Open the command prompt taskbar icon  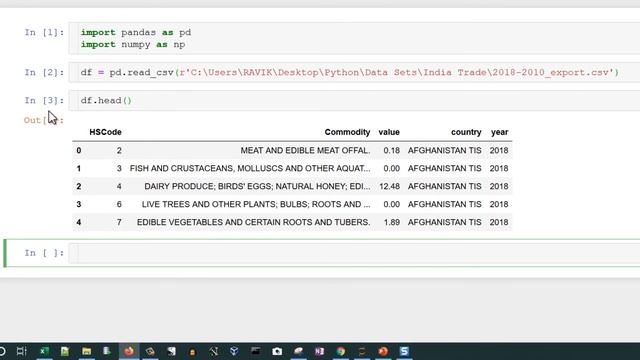[256, 351]
